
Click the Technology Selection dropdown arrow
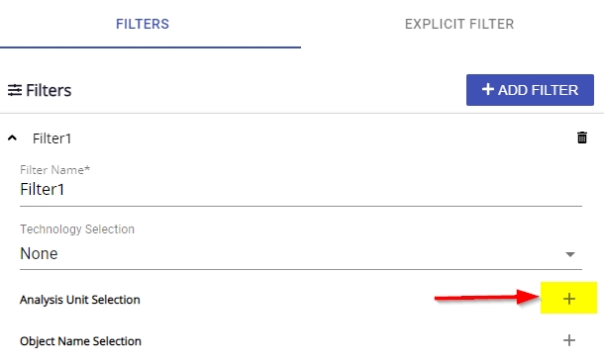(x=570, y=254)
